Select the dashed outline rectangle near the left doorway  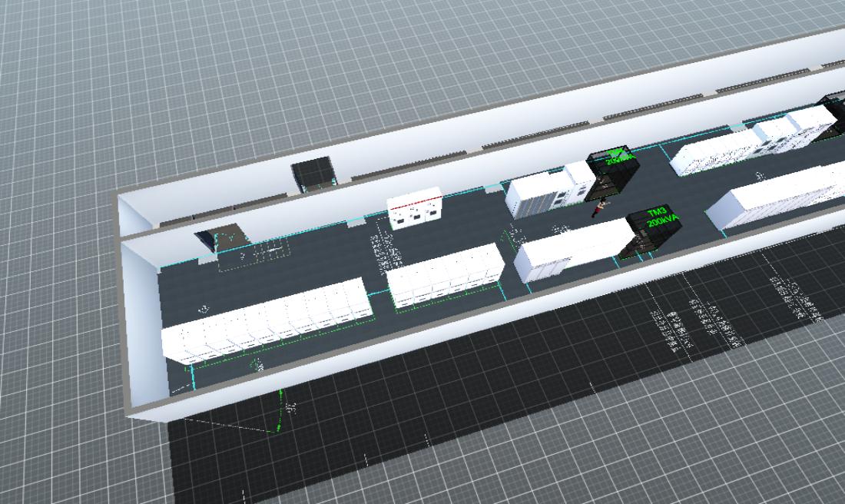[x=253, y=255]
